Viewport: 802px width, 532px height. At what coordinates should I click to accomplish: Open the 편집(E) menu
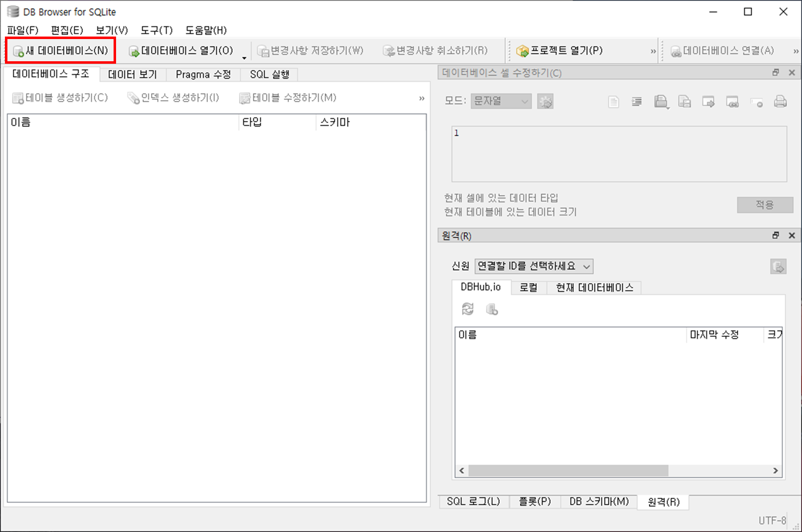tap(67, 30)
